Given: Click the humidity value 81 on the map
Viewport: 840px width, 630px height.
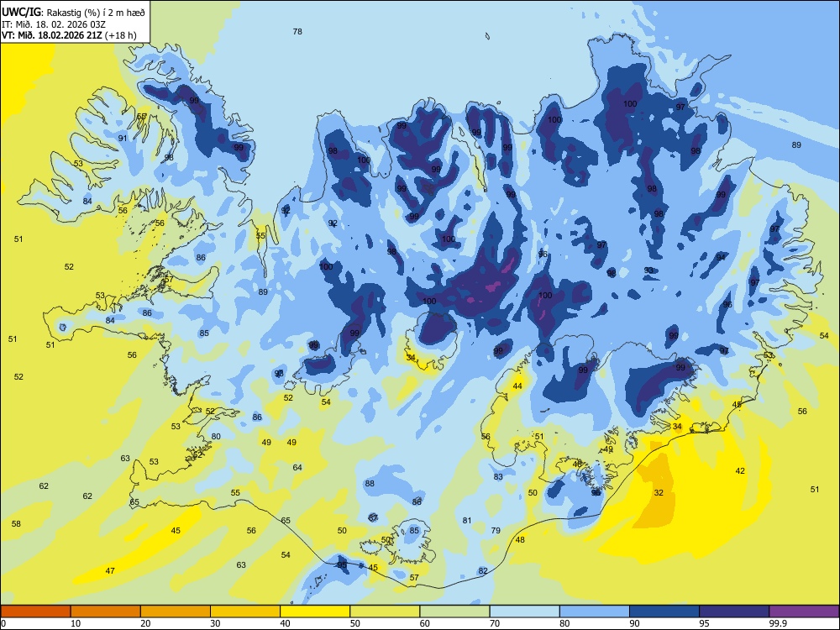Looking at the screenshot, I should pyautogui.click(x=467, y=520).
